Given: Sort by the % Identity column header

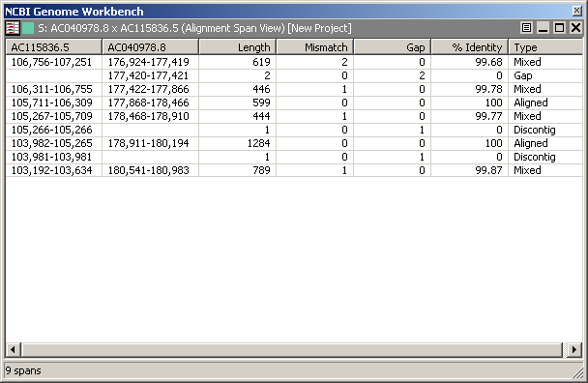Looking at the screenshot, I should click(x=470, y=47).
